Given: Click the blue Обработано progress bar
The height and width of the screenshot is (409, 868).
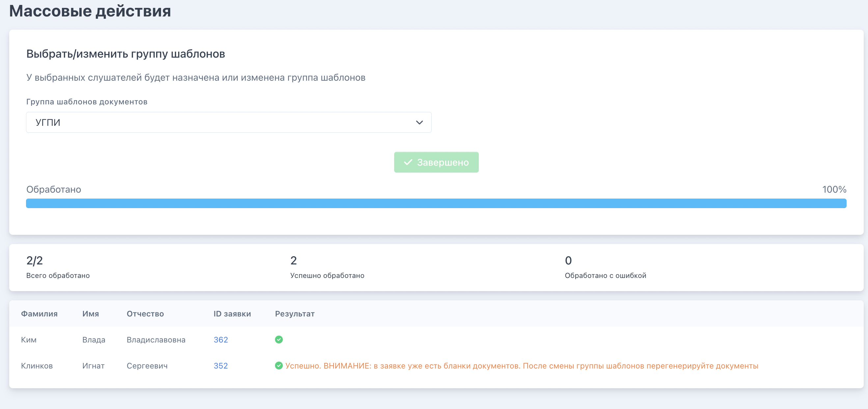Looking at the screenshot, I should (x=436, y=203).
